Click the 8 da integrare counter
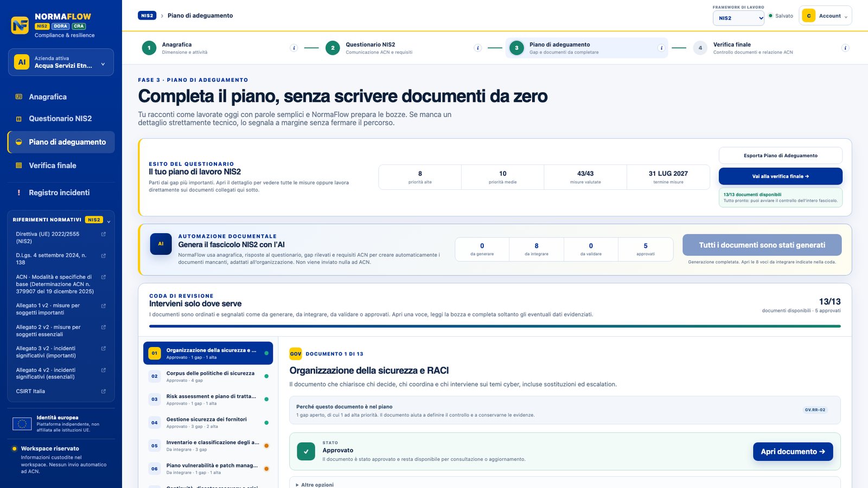The height and width of the screenshot is (488, 868). pos(537,249)
